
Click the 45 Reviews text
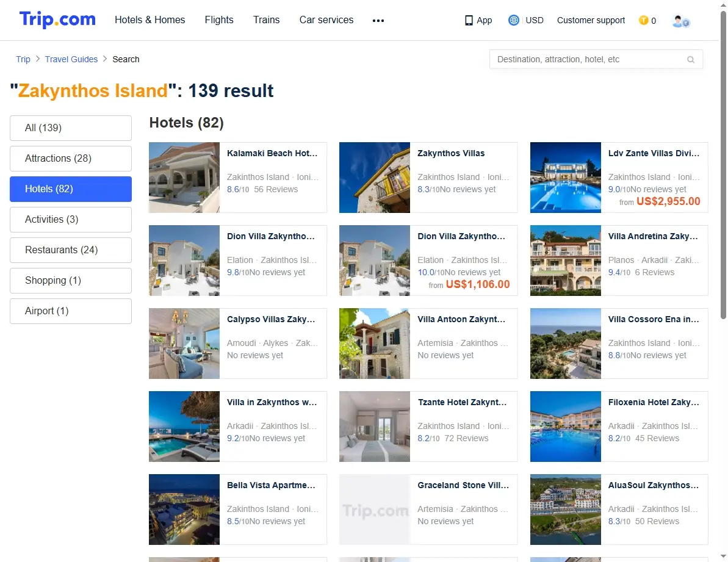[x=657, y=439]
